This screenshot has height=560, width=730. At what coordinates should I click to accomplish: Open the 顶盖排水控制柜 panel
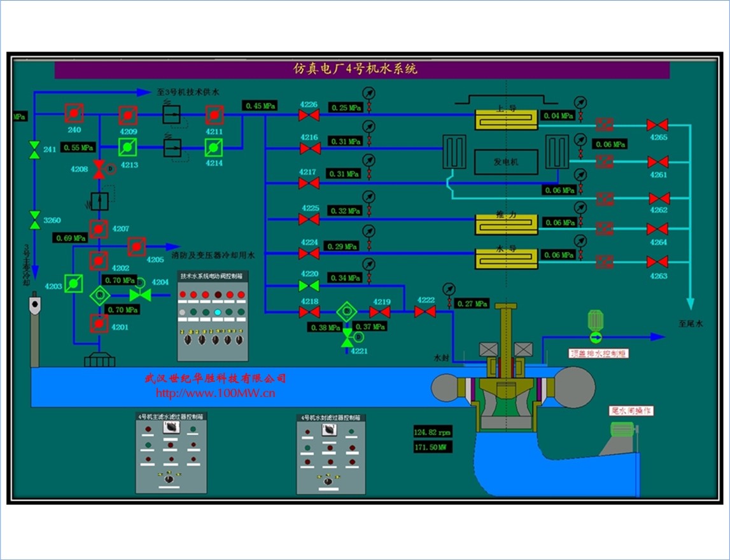[598, 353]
